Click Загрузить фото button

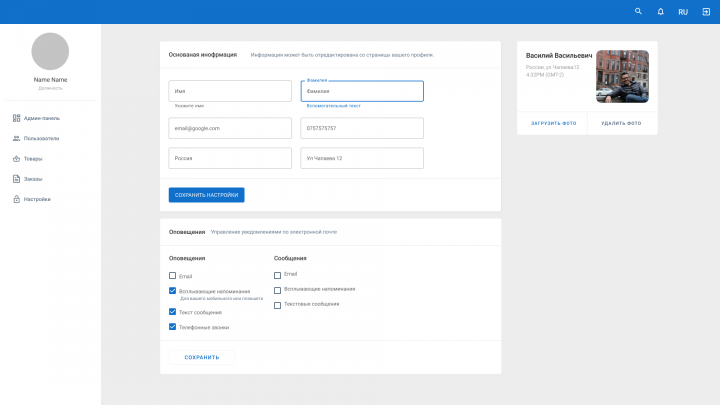553,123
